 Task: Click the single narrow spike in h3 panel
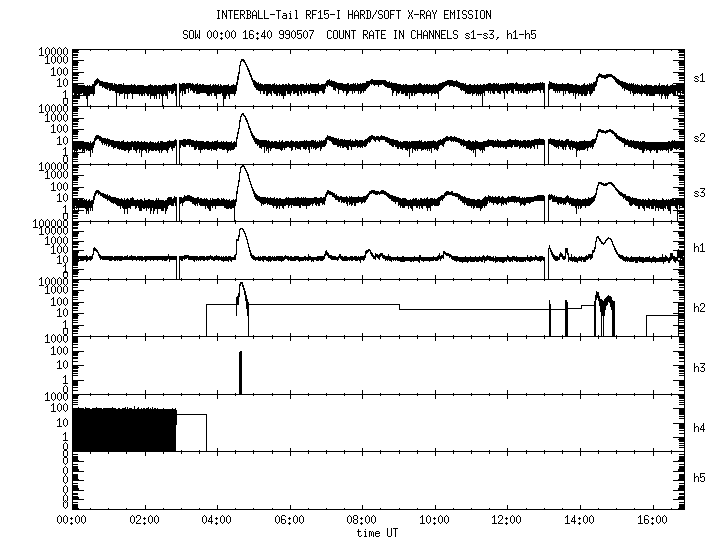[241, 372]
